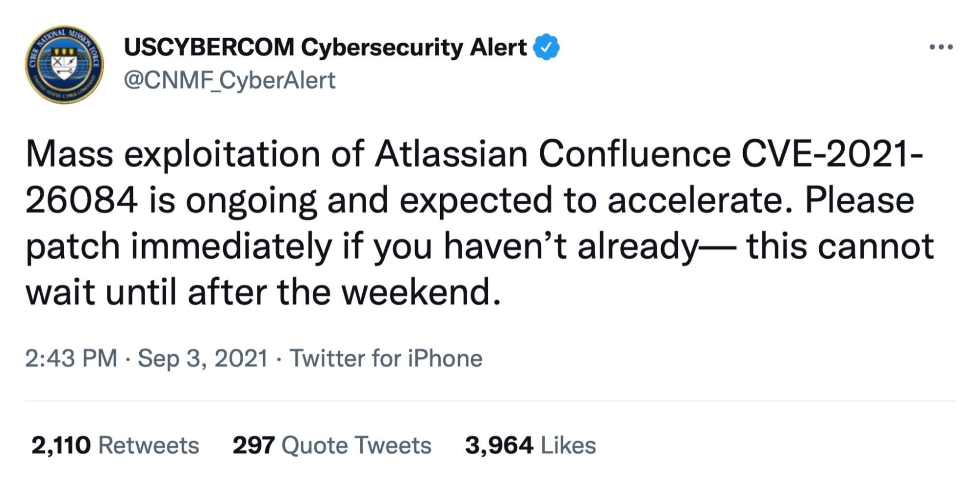Click the USCYBERCOM Cybersecurity Alert display name
Viewport: 980px width, 487px height.
(325, 48)
